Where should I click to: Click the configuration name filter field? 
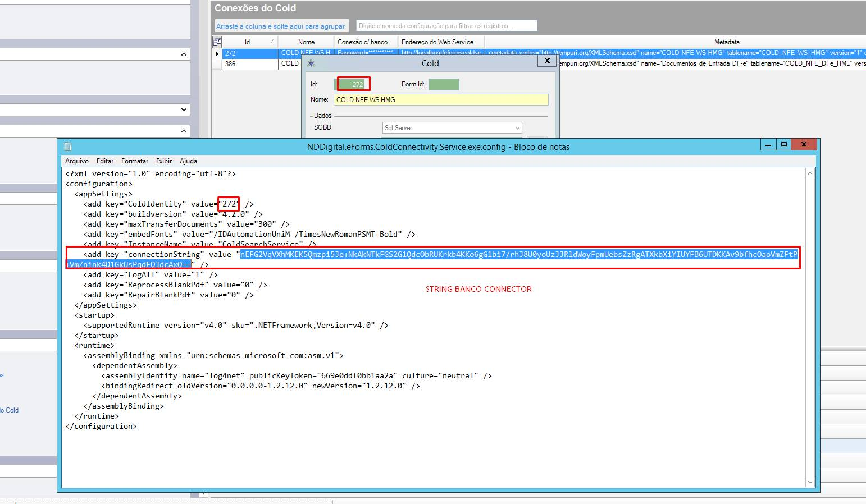click(x=446, y=26)
